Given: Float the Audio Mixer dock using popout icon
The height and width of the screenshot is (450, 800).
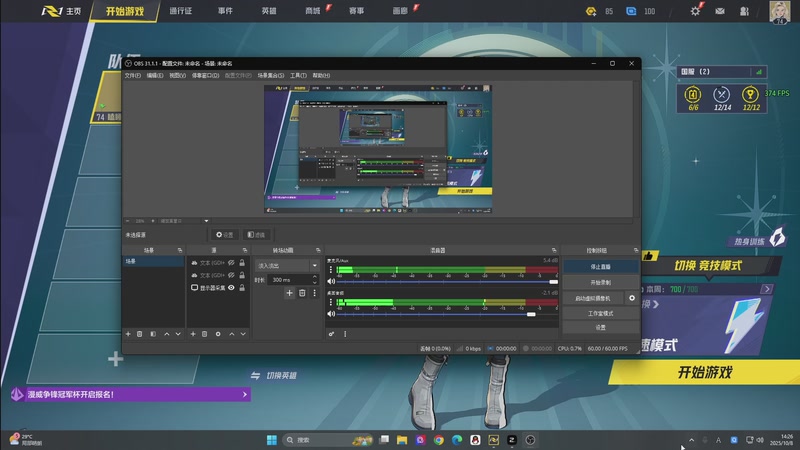Looking at the screenshot, I should click(x=554, y=250).
